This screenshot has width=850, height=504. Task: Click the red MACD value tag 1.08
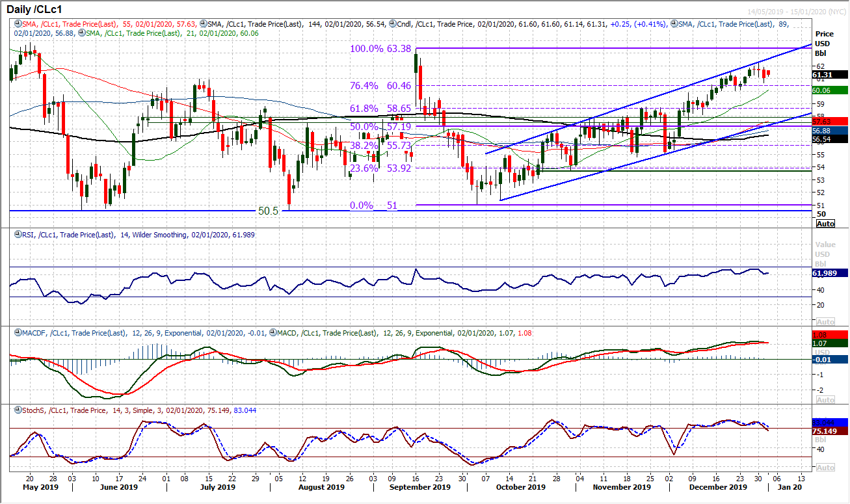click(830, 334)
